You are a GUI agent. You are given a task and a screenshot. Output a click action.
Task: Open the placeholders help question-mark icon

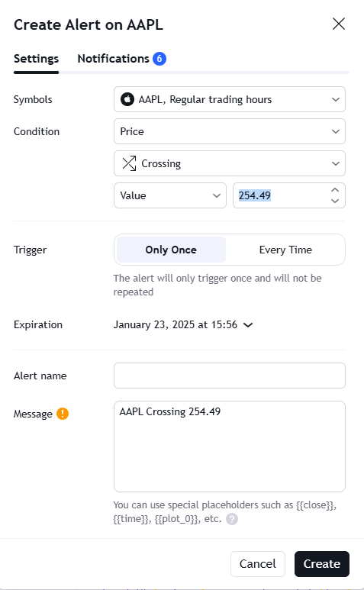[232, 519]
